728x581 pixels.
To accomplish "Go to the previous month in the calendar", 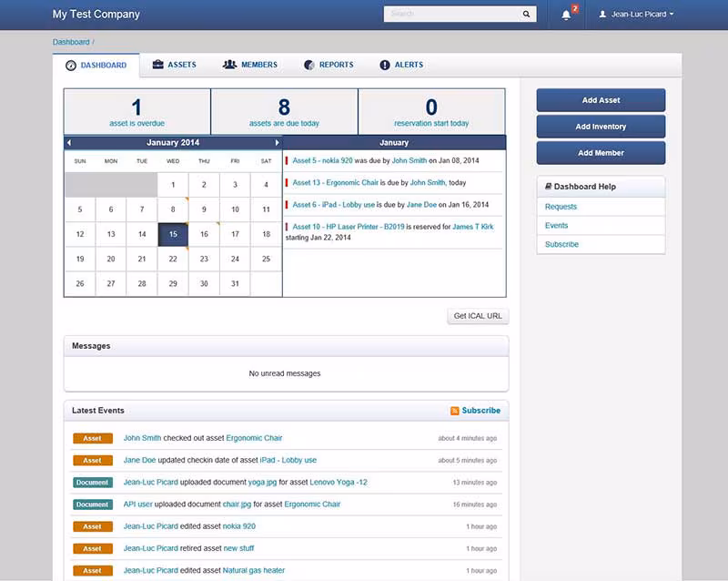I will (69, 143).
